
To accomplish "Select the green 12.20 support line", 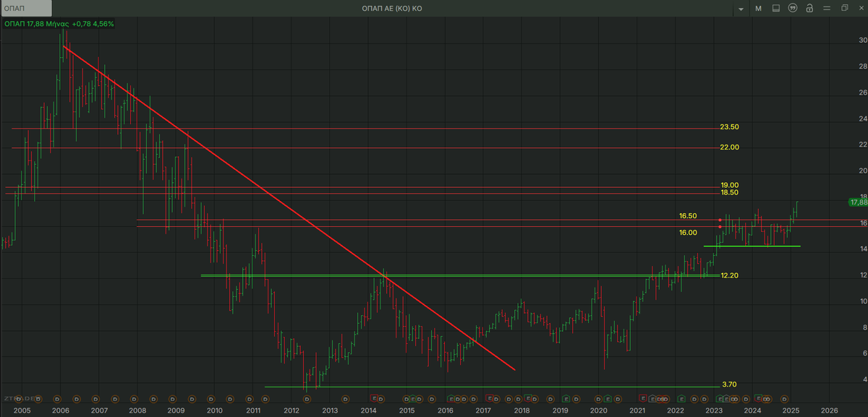I will (434, 275).
